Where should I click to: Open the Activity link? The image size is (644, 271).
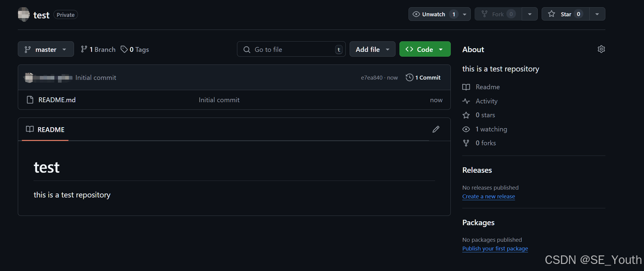pos(487,101)
